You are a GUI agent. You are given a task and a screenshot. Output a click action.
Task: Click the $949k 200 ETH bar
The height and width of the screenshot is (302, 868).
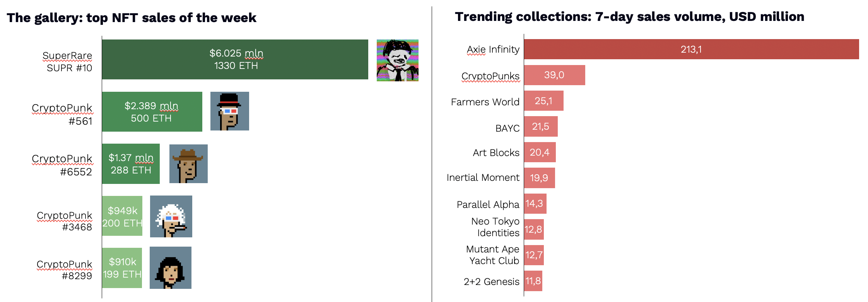(122, 216)
